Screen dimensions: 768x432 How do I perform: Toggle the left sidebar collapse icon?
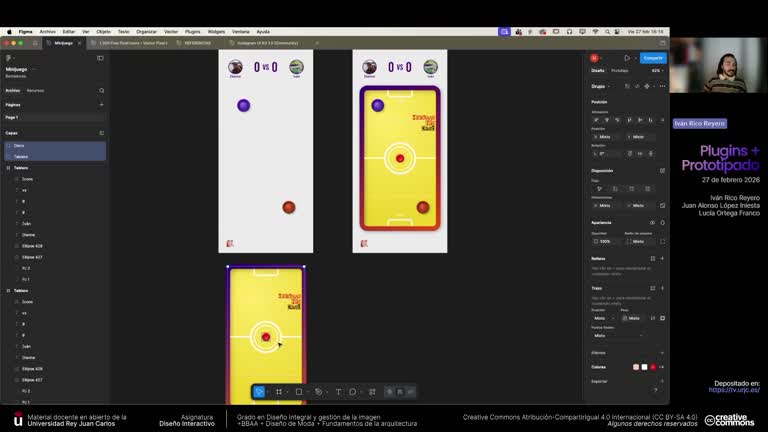(x=100, y=58)
